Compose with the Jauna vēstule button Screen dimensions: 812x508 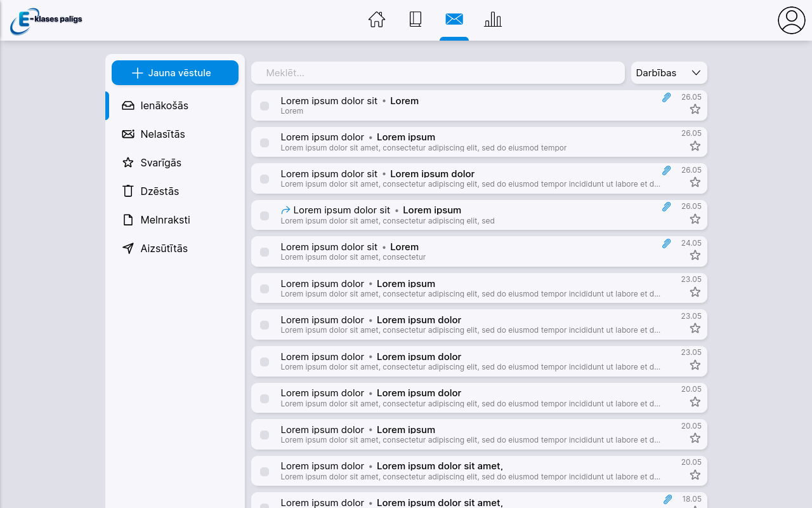175,73
